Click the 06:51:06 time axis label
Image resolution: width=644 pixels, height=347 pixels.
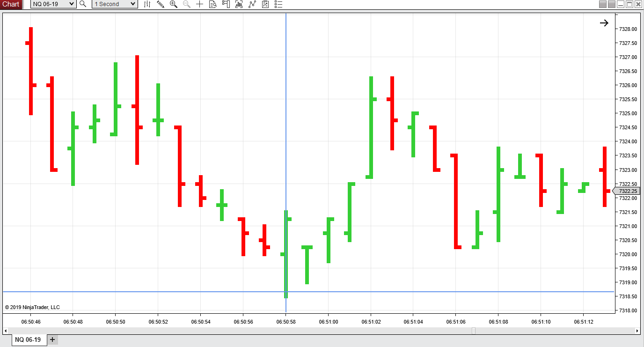(x=456, y=322)
